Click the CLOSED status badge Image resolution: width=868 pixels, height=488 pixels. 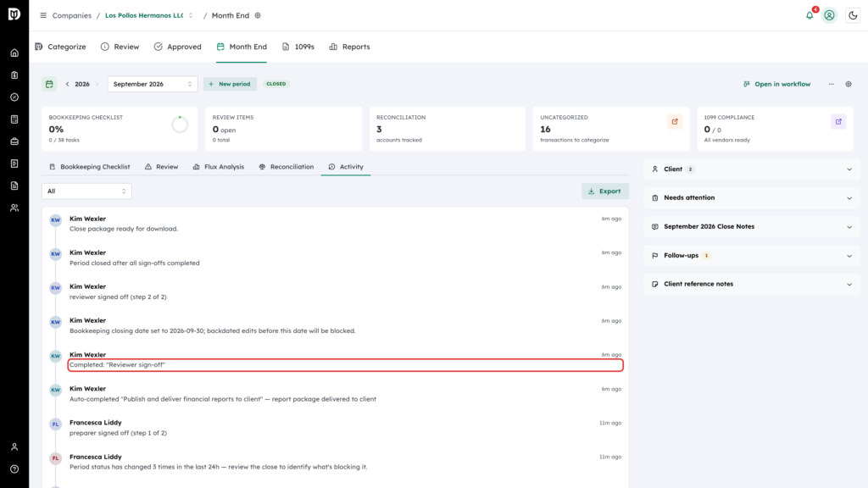tap(276, 84)
